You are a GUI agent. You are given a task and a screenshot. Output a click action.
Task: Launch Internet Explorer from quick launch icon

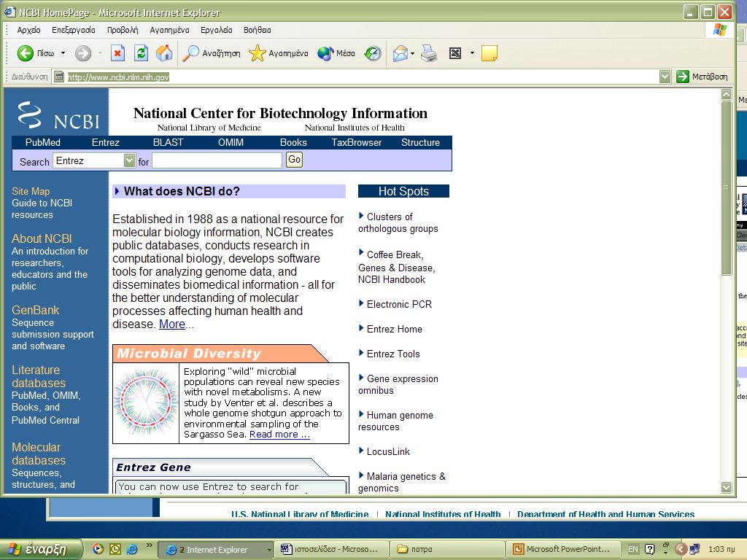[132, 549]
